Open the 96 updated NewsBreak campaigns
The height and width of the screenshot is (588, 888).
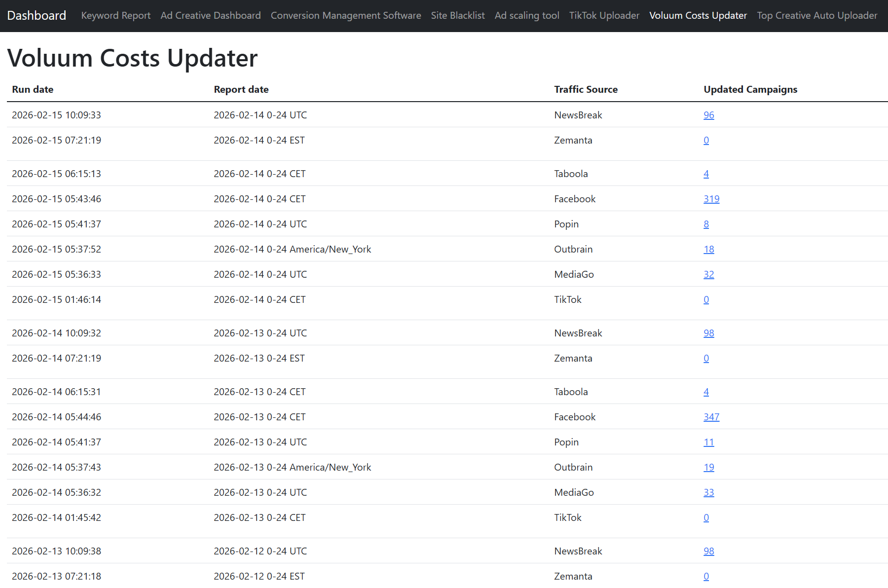coord(709,115)
